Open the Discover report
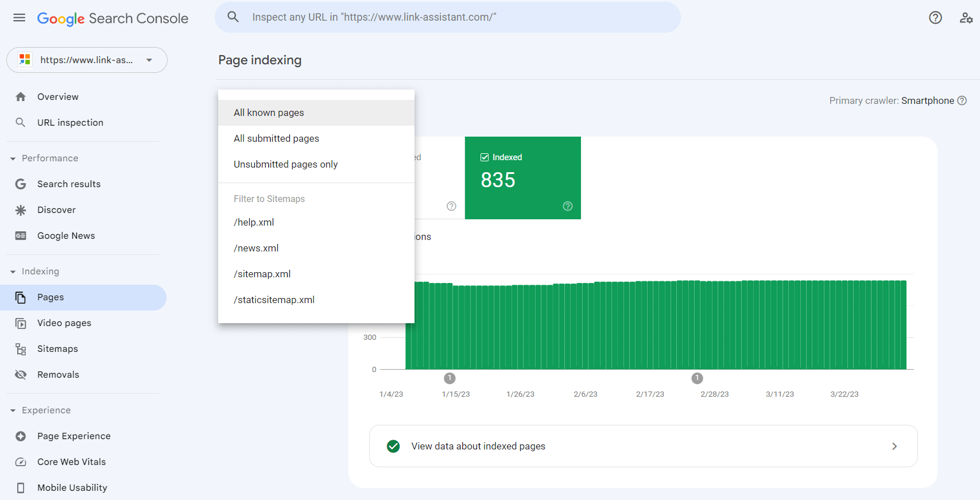 tap(83, 210)
